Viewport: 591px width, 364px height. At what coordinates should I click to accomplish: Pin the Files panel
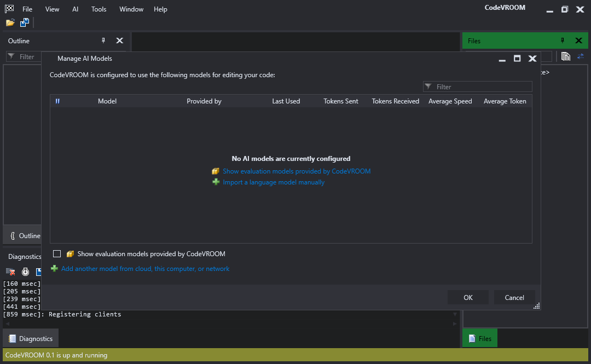[x=563, y=41]
